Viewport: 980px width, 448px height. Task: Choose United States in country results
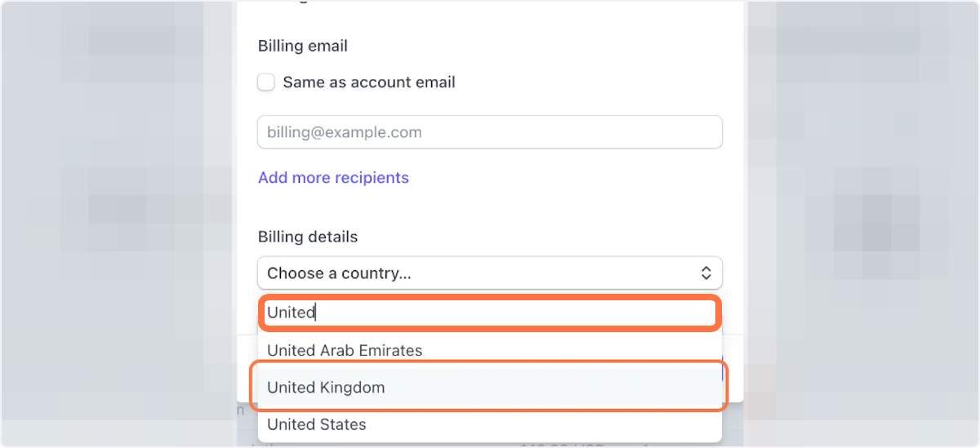tap(317, 424)
